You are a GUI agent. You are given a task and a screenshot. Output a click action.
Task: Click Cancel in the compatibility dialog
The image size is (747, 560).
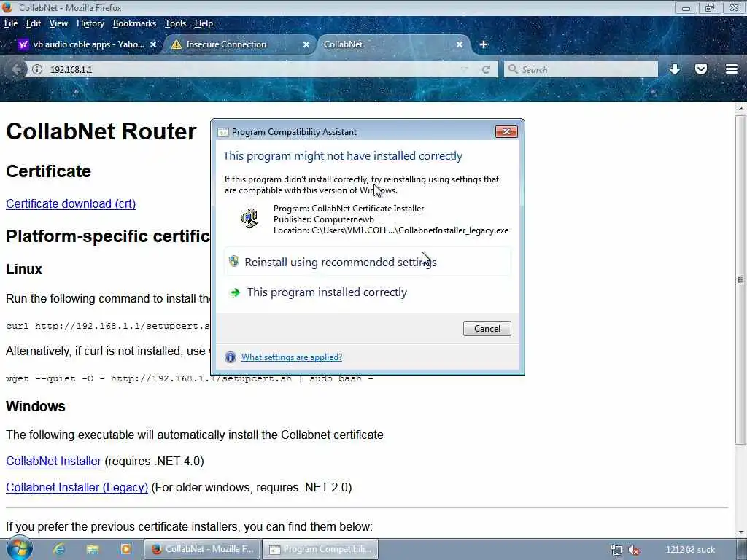click(487, 329)
